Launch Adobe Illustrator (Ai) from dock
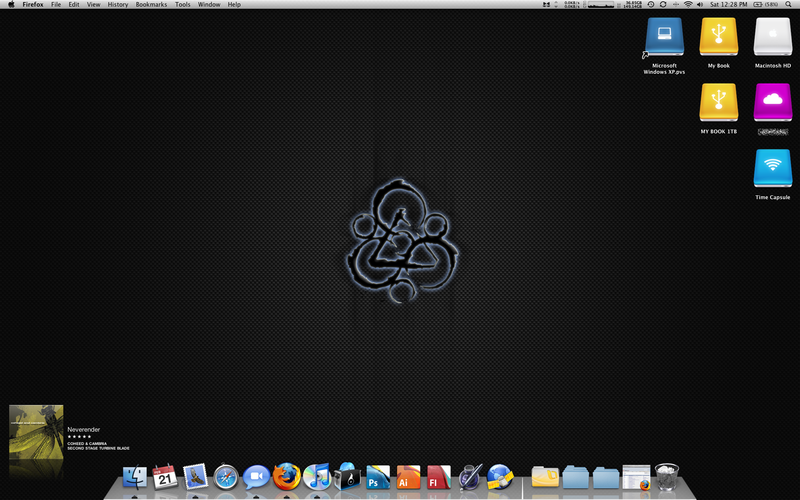Viewport: 800px width, 500px height. click(x=408, y=477)
